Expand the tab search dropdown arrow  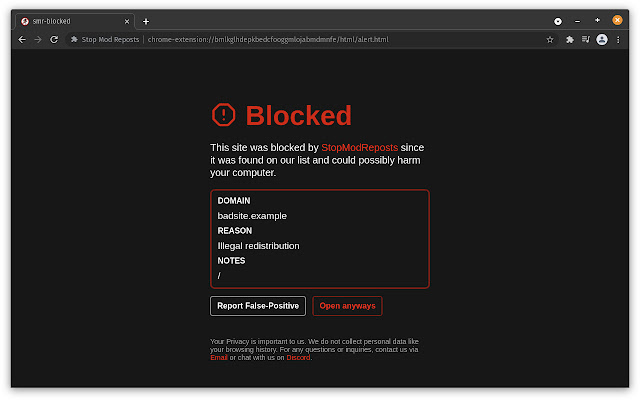[x=558, y=21]
